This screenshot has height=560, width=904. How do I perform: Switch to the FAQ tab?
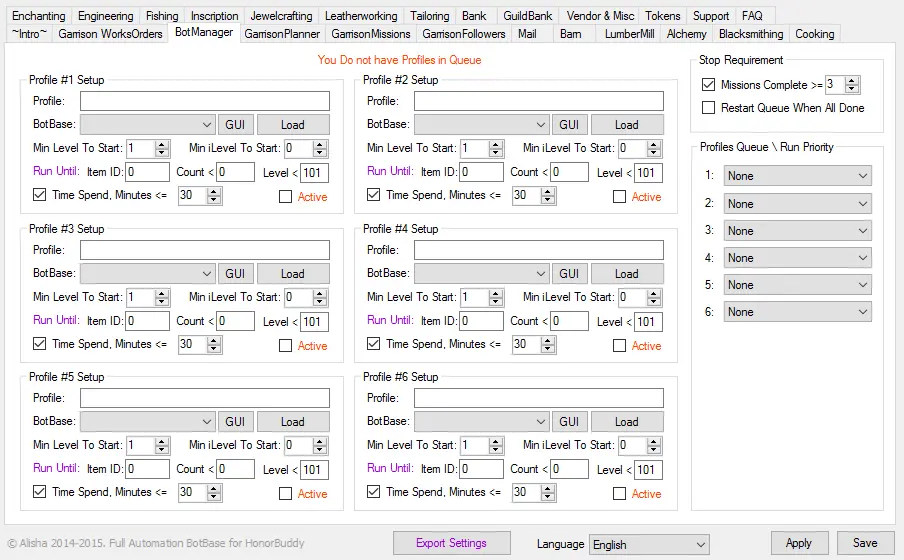[x=752, y=16]
